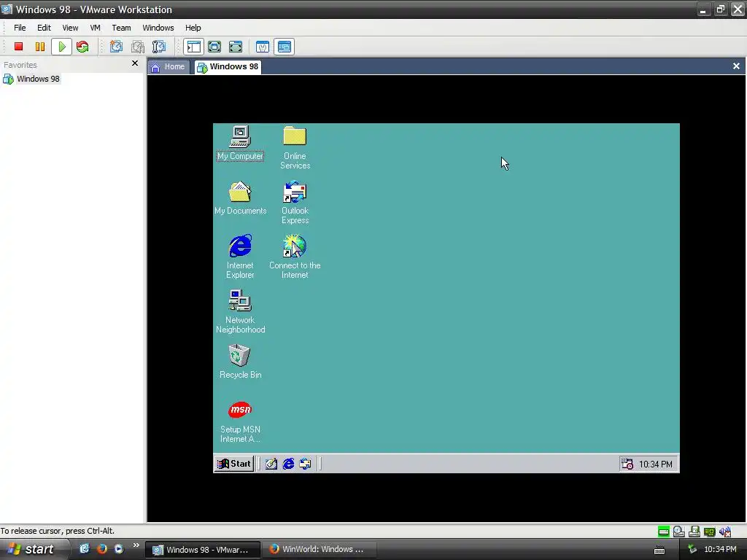Click the Windows XP start button
The image size is (747, 560).
tap(34, 550)
